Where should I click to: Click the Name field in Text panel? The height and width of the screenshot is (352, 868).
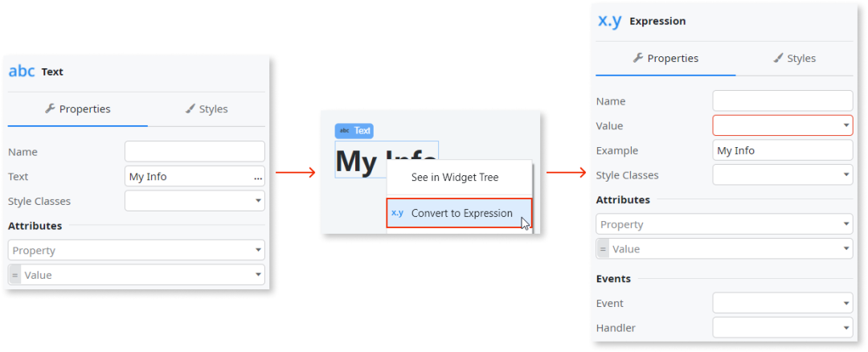pyautogui.click(x=194, y=151)
